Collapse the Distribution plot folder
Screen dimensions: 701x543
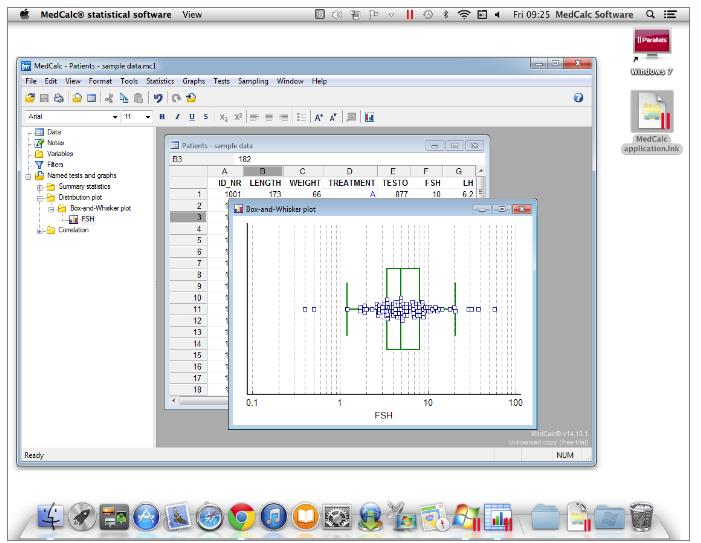pos(39,198)
